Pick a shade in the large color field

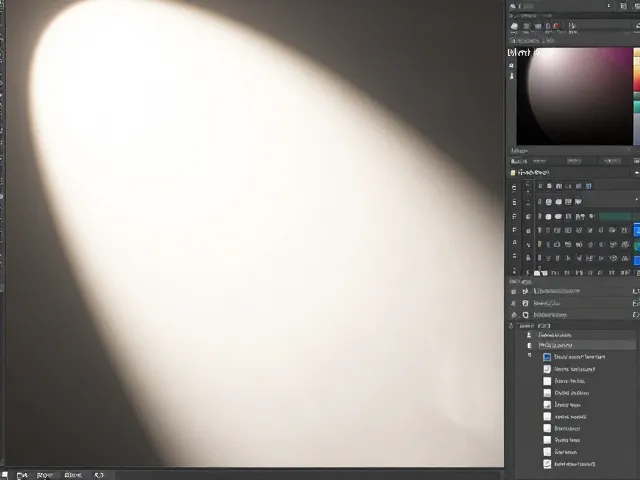tap(574, 96)
